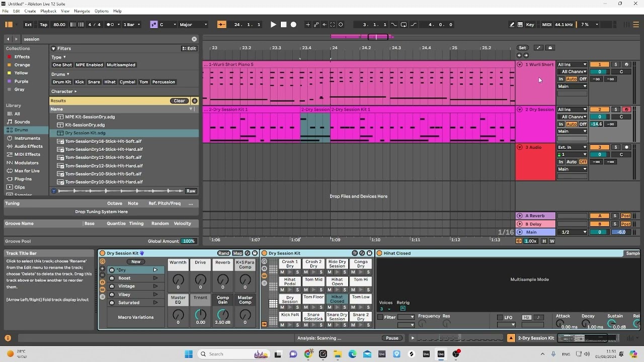The image size is (644, 362).
Task: Open the Options menu
Action: pos(102,11)
